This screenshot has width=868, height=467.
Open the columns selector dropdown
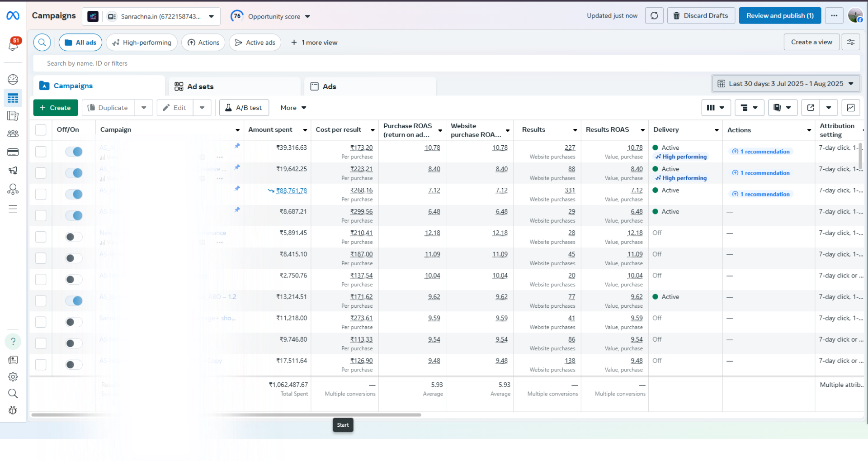click(716, 108)
